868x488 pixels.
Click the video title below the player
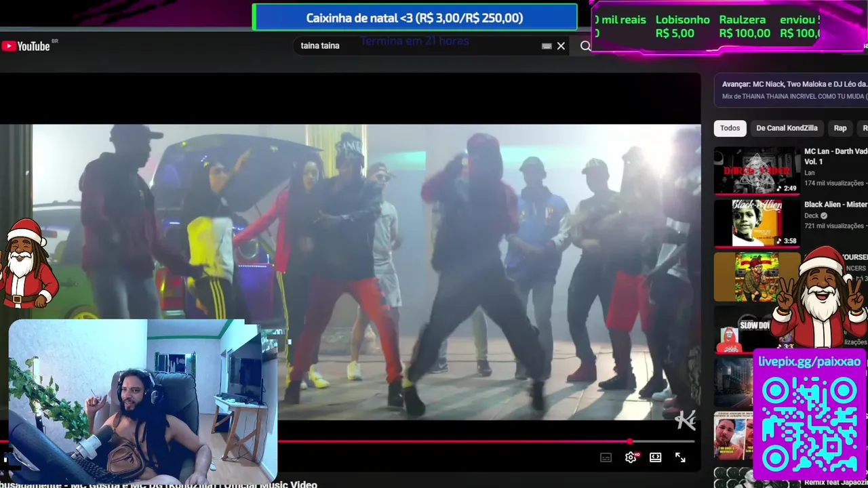tap(159, 484)
